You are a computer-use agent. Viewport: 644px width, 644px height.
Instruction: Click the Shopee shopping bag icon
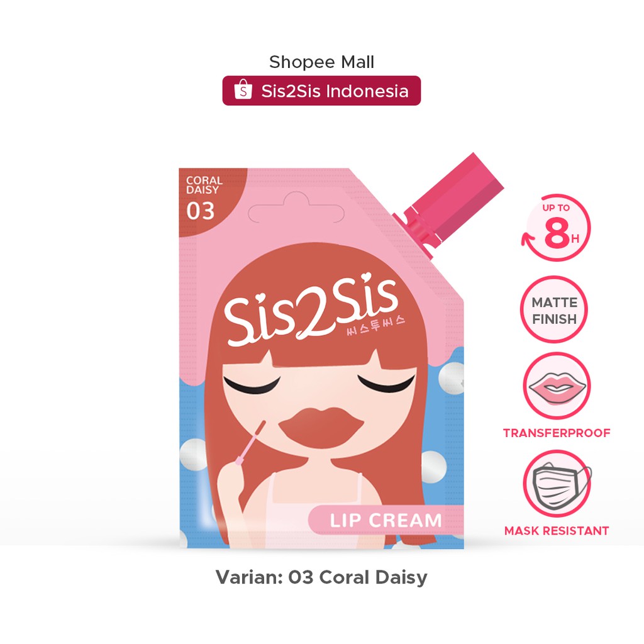[243, 90]
